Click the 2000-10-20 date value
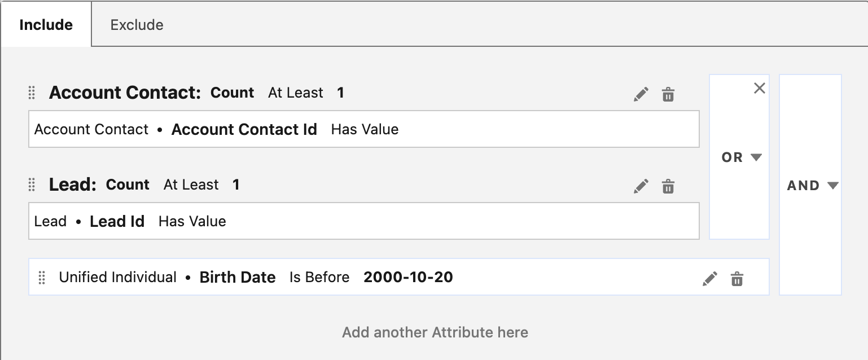868x360 pixels. click(408, 277)
